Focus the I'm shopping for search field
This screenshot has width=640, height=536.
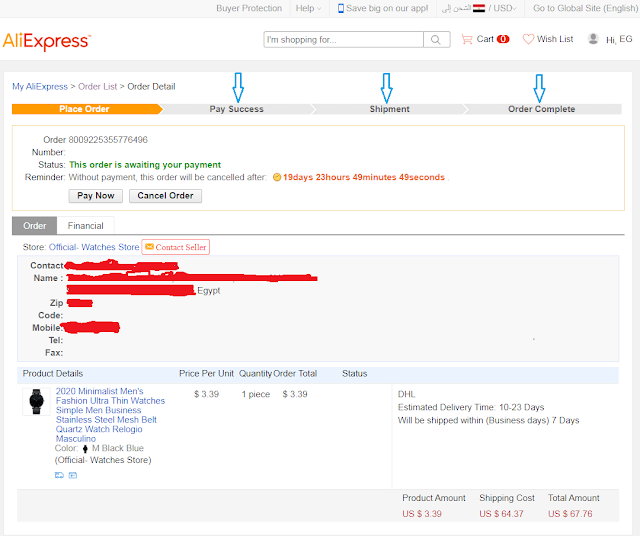pos(344,40)
